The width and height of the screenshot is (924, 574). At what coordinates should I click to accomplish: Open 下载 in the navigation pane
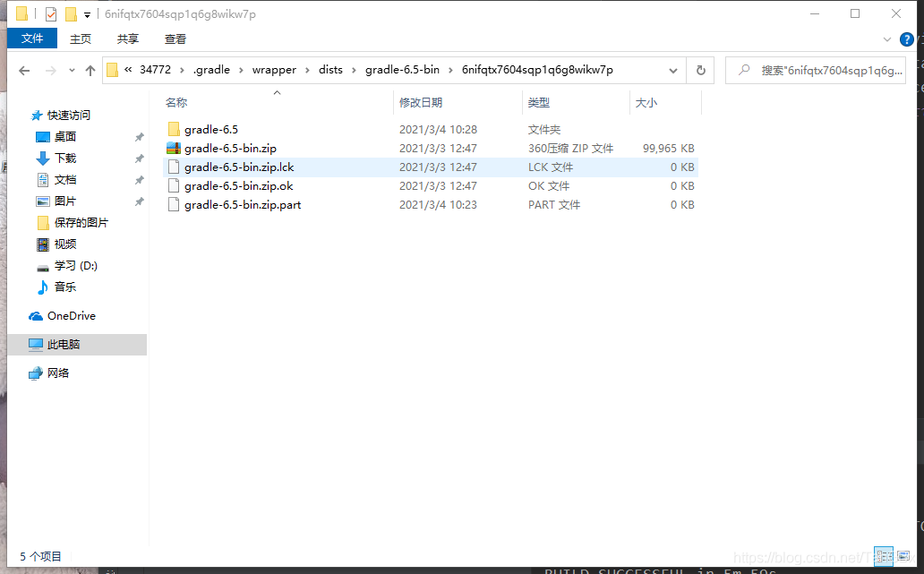pos(64,158)
